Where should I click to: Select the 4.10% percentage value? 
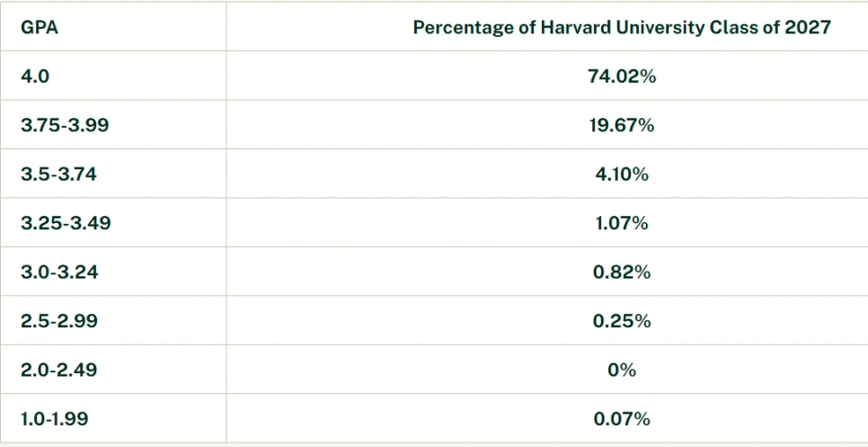pyautogui.click(x=622, y=174)
